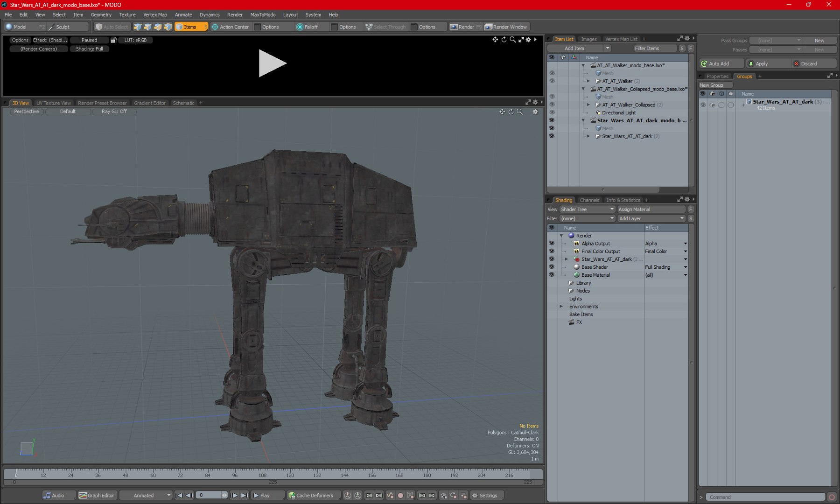Switch to Schematic tab
Image resolution: width=840 pixels, height=504 pixels.
point(183,103)
